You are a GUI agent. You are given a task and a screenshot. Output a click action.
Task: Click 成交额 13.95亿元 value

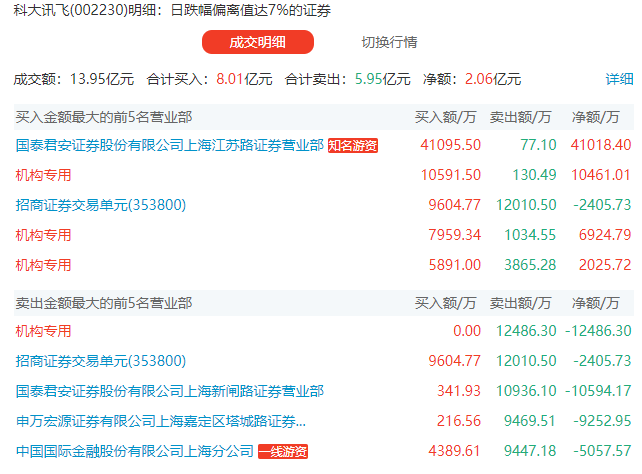click(x=102, y=79)
